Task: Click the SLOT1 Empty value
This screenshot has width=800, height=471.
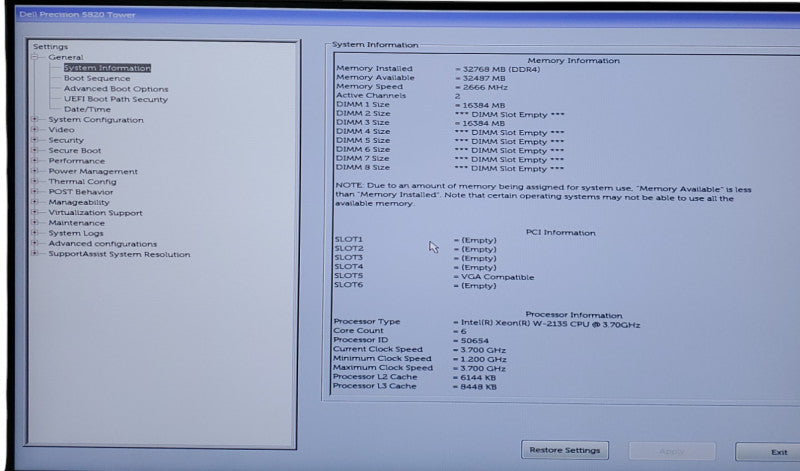Action: click(x=475, y=240)
